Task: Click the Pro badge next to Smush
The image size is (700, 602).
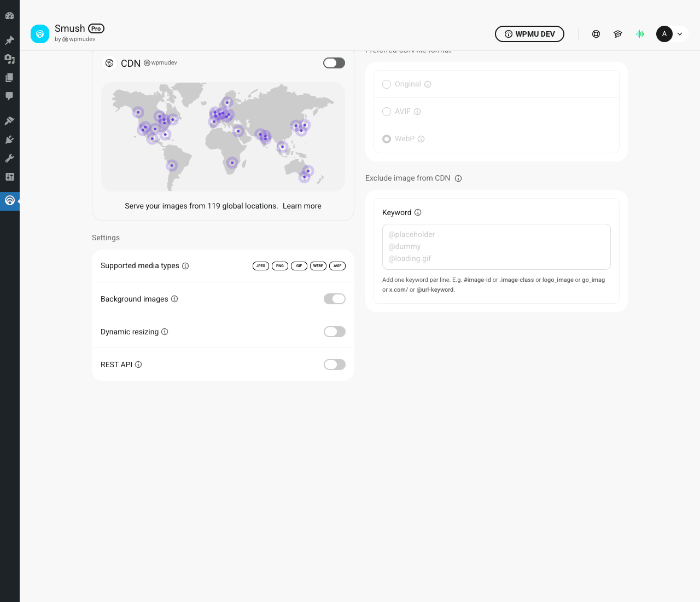Action: [96, 28]
